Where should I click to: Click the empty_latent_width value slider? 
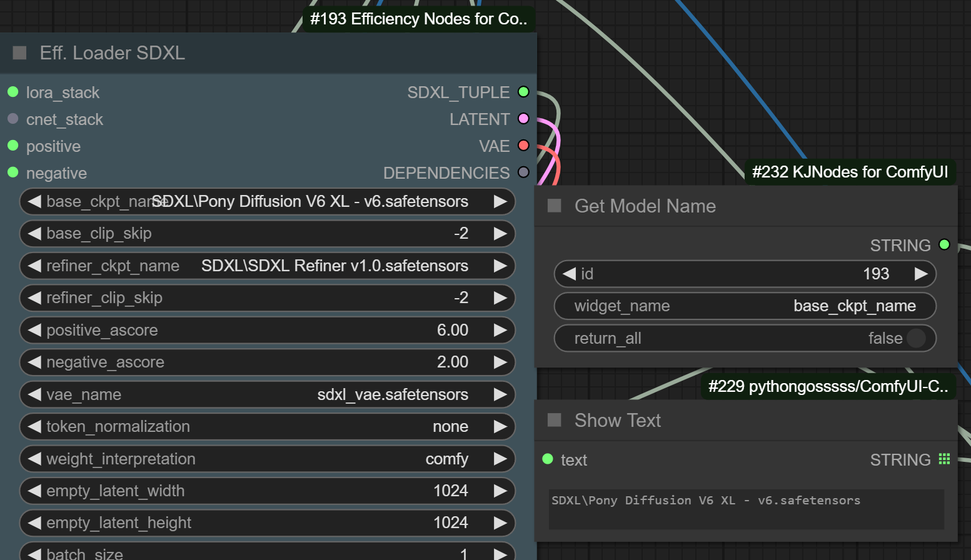[x=268, y=491]
